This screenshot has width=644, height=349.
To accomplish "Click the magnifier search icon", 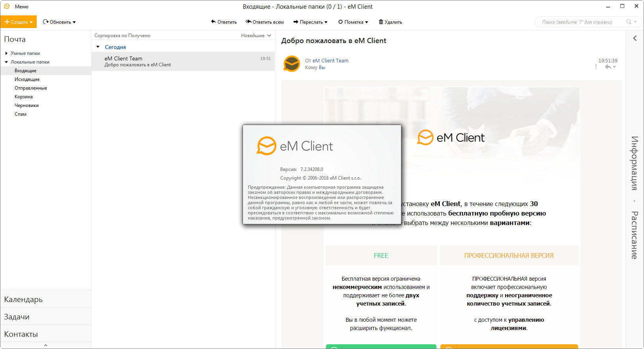I will pos(629,22).
